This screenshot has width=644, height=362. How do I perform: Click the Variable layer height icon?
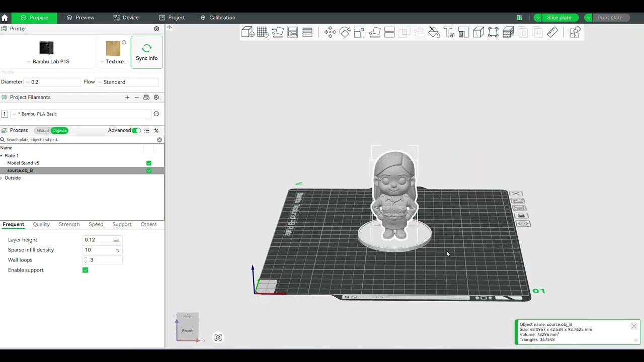[307, 32]
